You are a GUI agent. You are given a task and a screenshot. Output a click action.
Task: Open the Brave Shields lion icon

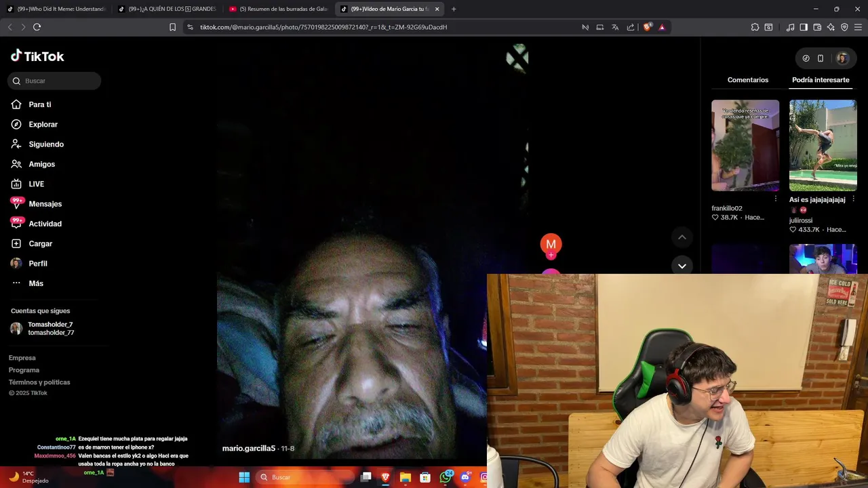[x=647, y=27]
